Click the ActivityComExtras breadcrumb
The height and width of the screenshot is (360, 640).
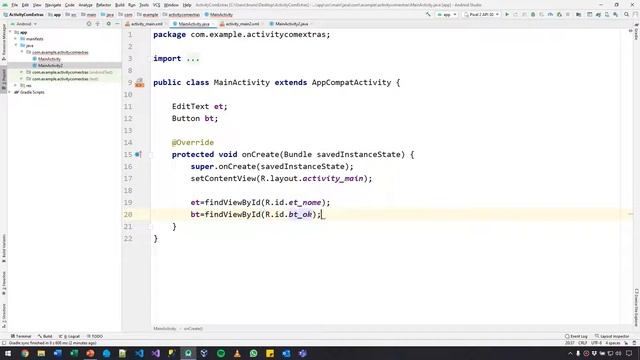coord(24,14)
